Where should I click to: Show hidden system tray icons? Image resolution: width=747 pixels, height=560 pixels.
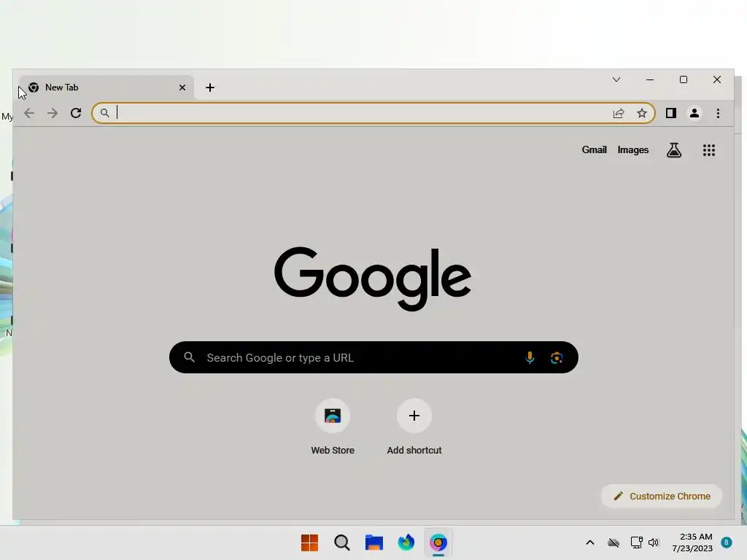[589, 542]
